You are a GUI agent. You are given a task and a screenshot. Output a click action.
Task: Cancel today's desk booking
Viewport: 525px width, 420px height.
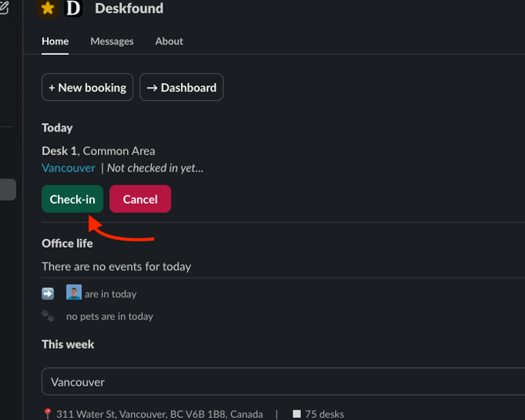pos(140,199)
